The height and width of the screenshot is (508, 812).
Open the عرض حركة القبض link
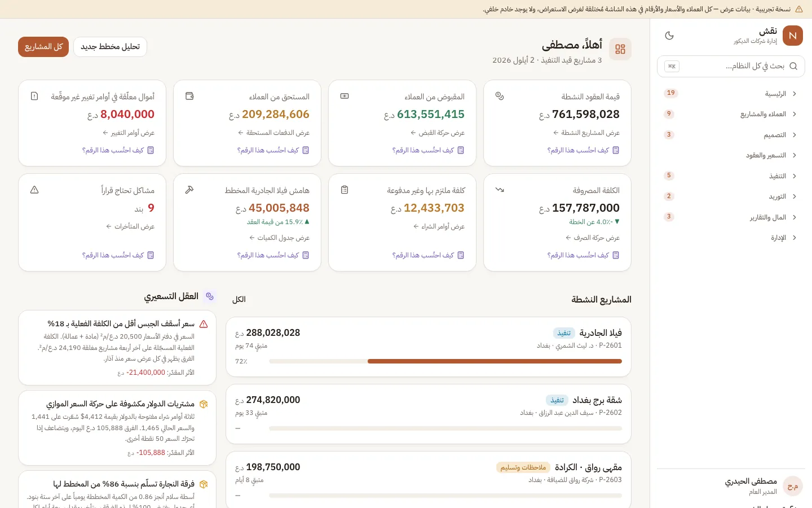[x=438, y=133]
